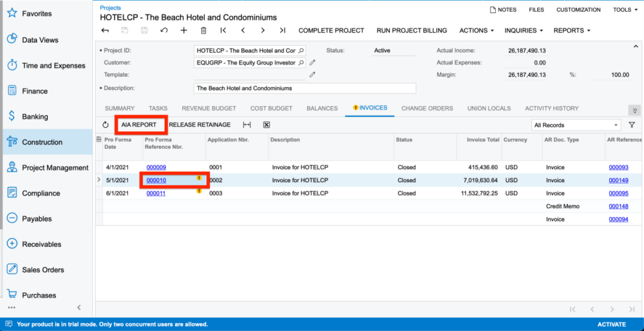Open the Actions dropdown menu

click(476, 30)
